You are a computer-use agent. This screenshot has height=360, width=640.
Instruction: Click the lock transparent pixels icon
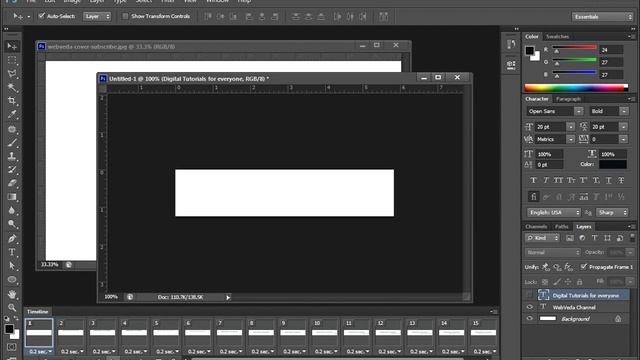pyautogui.click(x=545, y=282)
